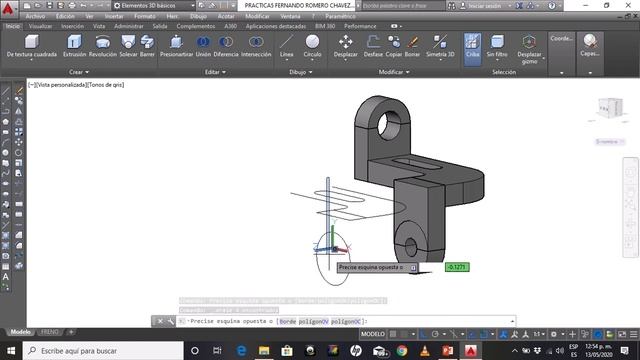Toggle hardware acceleration blue circle icon

coord(598,334)
